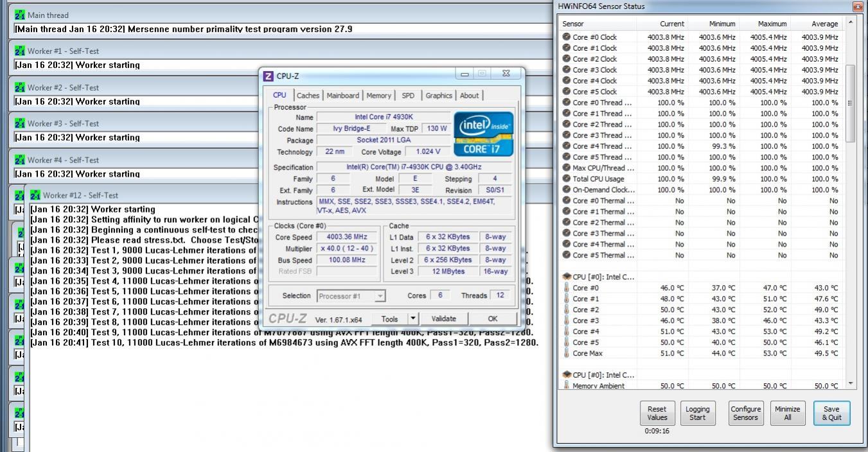The height and width of the screenshot is (452, 868).
Task: Click the Save & Quit button
Action: click(831, 413)
